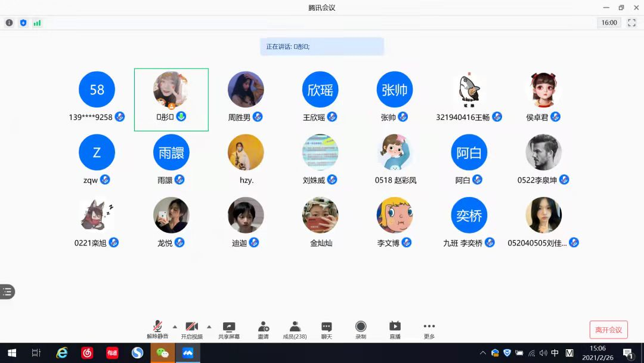This screenshot has width=644, height=363.
Task: Select zqw's avatar with letter Z
Action: tap(97, 152)
